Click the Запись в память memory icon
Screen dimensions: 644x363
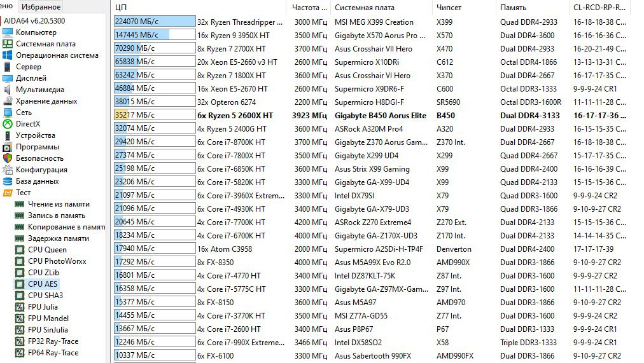(x=19, y=216)
